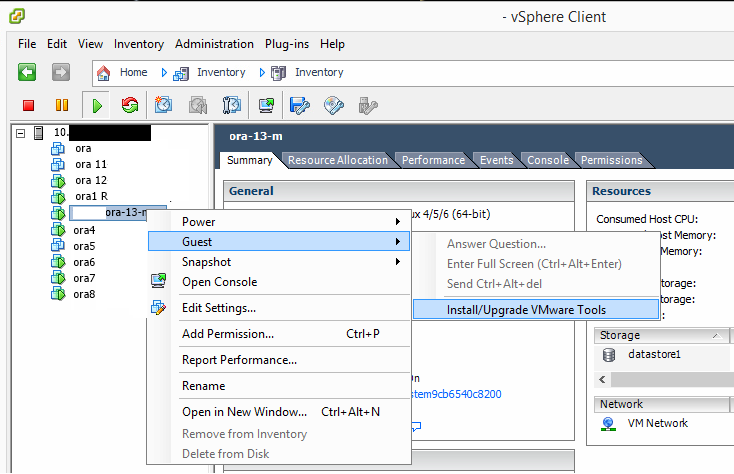Click Storage column sort arrow
734x474 pixels.
(716, 335)
